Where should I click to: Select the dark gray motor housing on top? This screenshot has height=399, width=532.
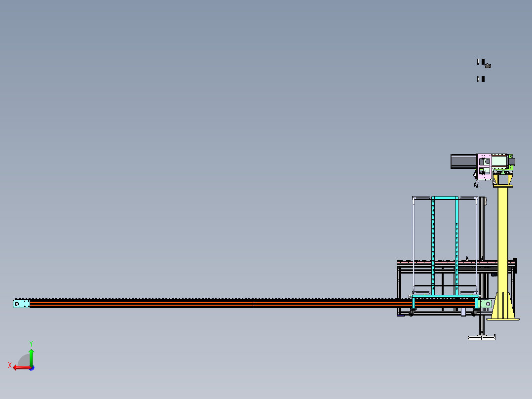pyautogui.click(x=463, y=161)
